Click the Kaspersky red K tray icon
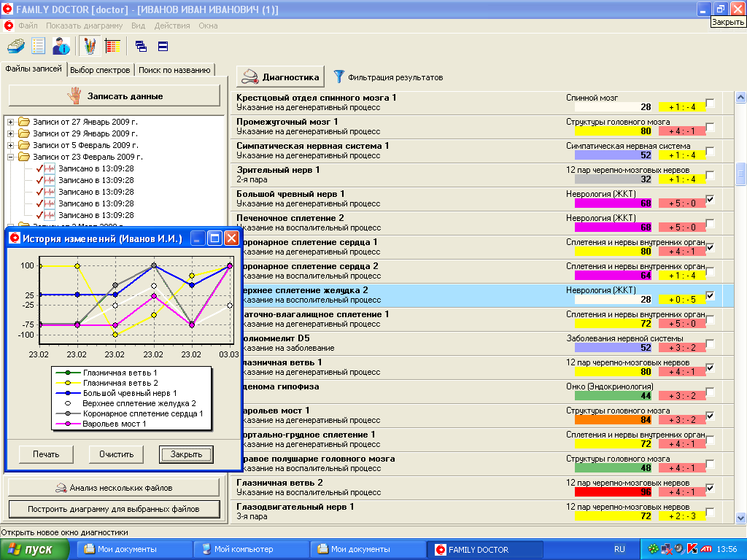Screen dimensions: 747x560 [x=693, y=549]
